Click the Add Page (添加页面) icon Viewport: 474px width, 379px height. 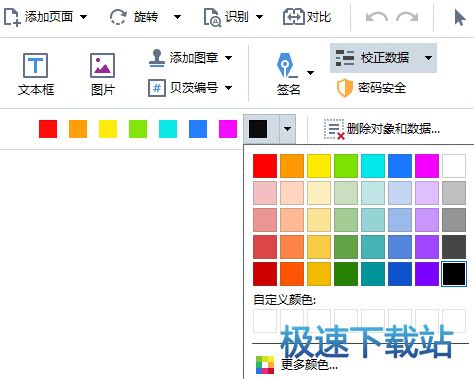tap(12, 17)
